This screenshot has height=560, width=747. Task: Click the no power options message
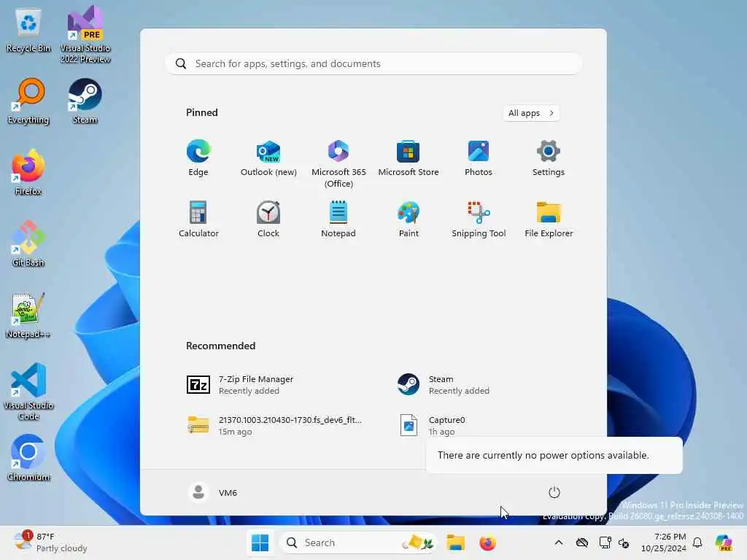pos(554,455)
